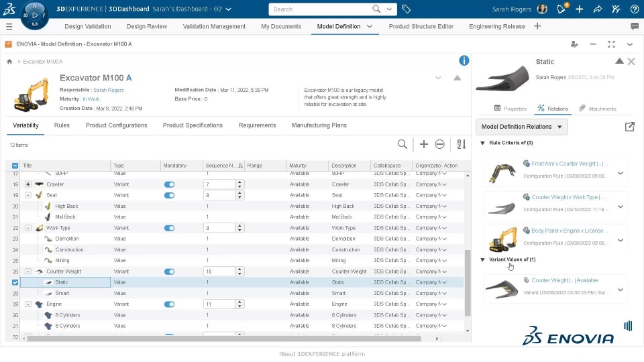
Task: Collapse the Seat tree row
Action: coord(28,195)
